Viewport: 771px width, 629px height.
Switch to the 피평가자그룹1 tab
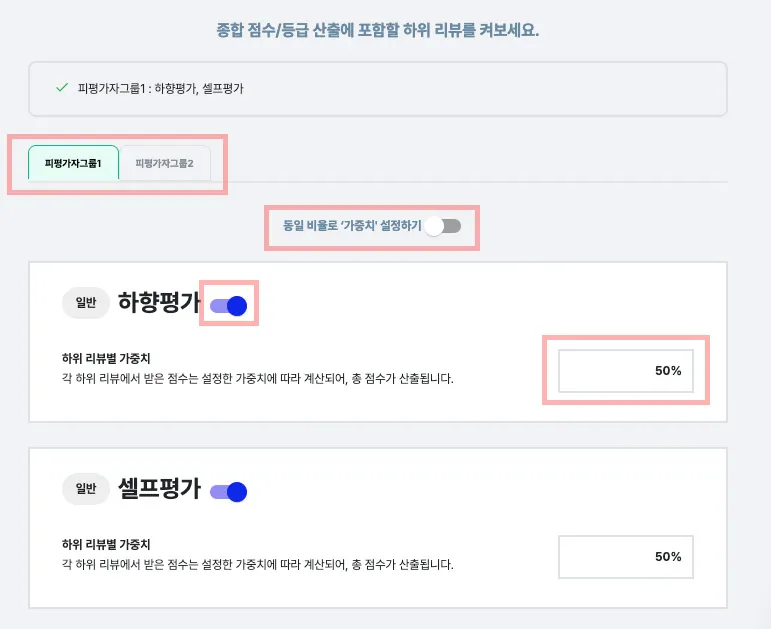point(73,163)
